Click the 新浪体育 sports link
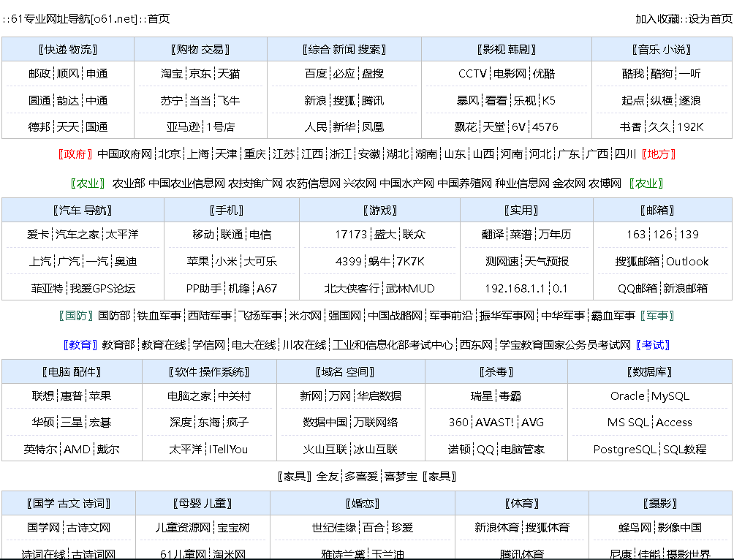 pos(496,528)
